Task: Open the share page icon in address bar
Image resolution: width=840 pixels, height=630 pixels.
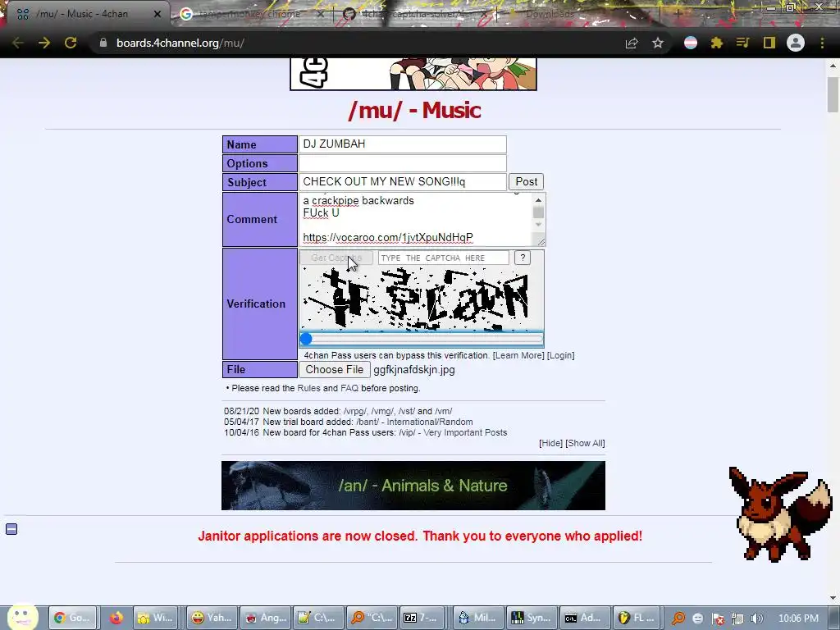Action: pyautogui.click(x=632, y=43)
